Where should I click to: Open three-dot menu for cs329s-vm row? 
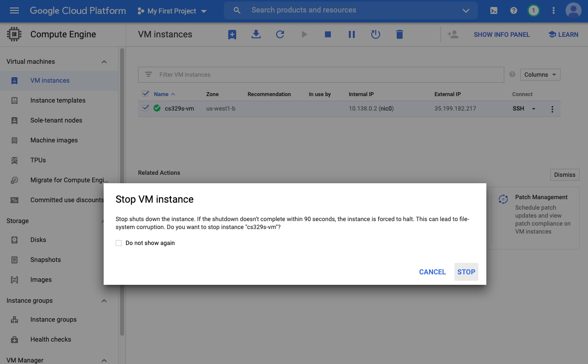point(552,109)
